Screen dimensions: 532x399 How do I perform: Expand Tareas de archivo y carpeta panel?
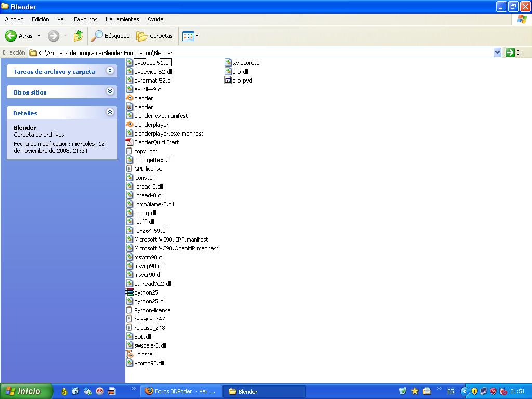(110, 71)
